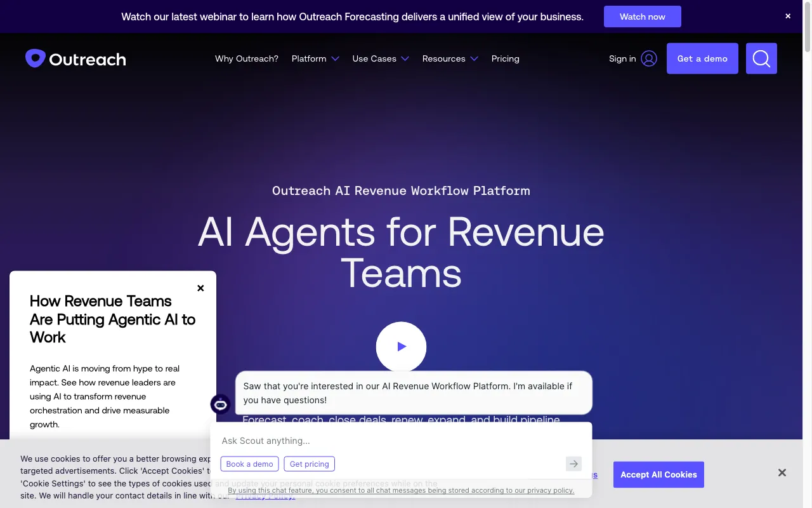Open the Use Cases menu
The height and width of the screenshot is (508, 812).
[x=374, y=58]
